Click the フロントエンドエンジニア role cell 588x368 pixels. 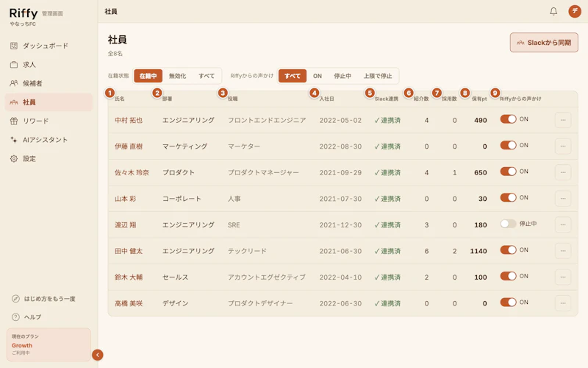click(267, 120)
